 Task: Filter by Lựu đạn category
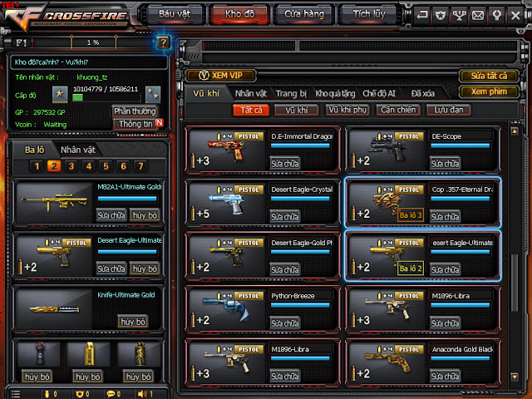point(449,111)
